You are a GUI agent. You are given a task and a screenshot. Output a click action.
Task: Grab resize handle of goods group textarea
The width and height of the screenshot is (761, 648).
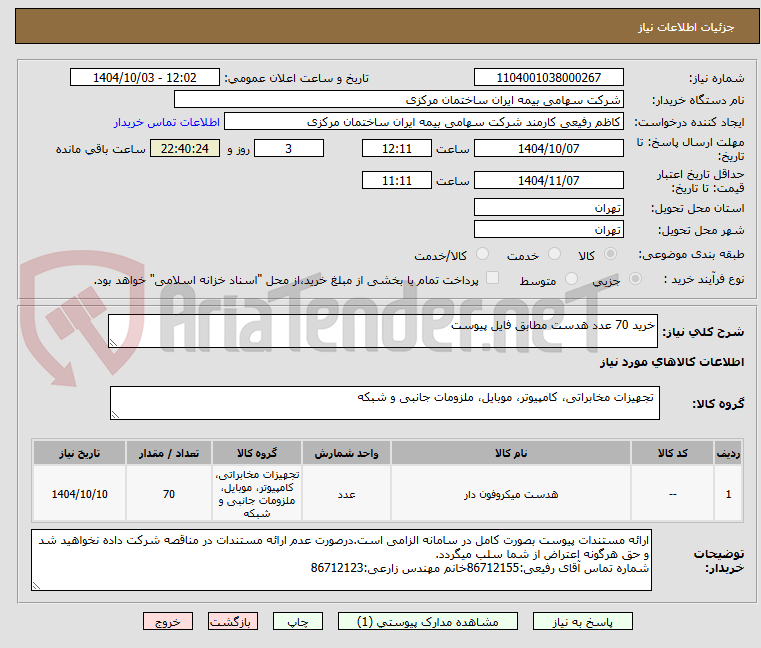point(115,415)
